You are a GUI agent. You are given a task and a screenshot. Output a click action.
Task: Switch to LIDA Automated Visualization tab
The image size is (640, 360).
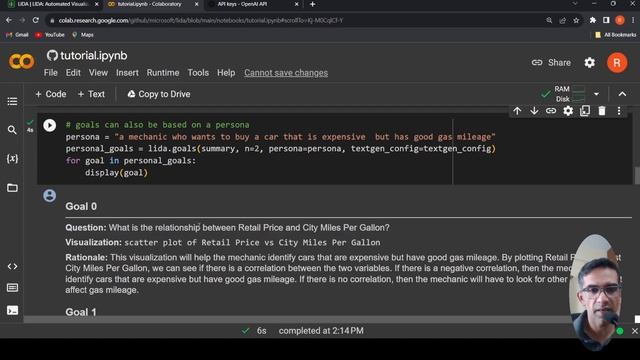click(x=52, y=4)
